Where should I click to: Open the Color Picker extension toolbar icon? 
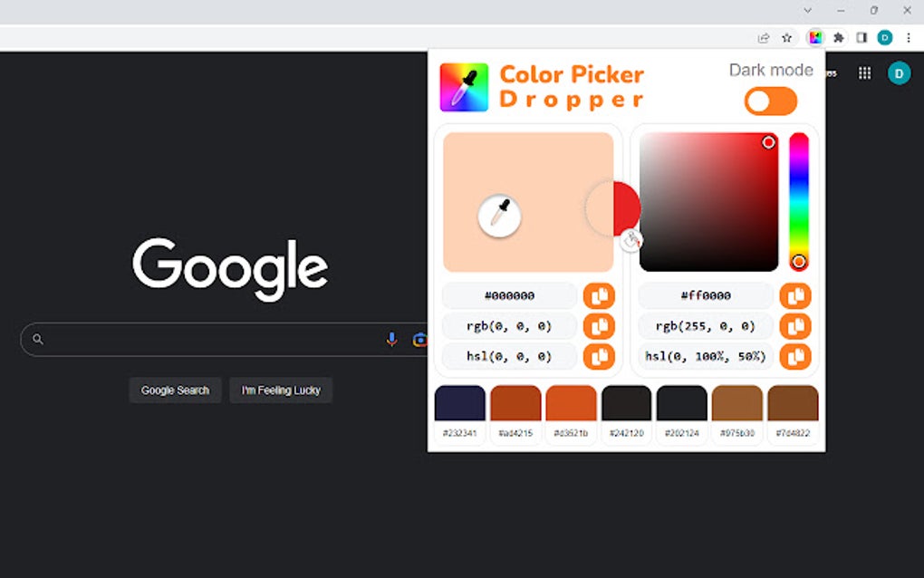click(815, 38)
